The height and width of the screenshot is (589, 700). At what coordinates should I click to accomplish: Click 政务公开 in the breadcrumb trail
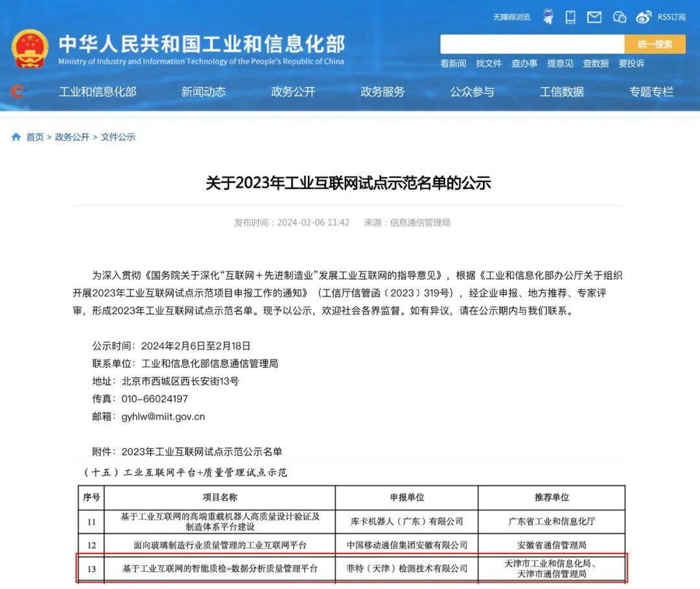point(72,137)
